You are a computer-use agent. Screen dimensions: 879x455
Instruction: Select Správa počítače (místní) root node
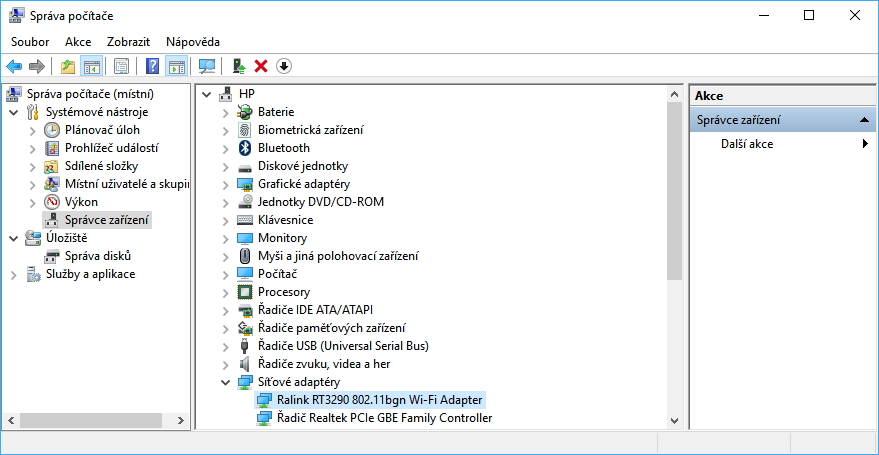point(90,94)
